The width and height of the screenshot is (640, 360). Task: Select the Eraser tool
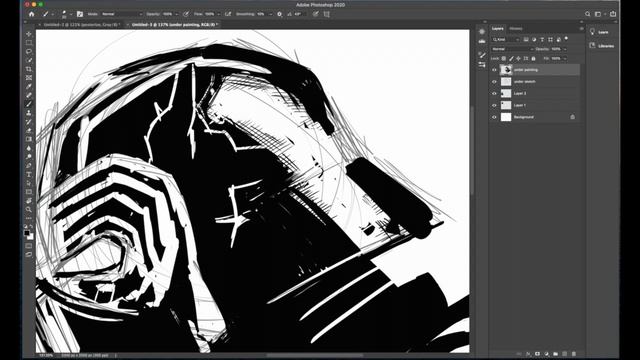pyautogui.click(x=29, y=131)
